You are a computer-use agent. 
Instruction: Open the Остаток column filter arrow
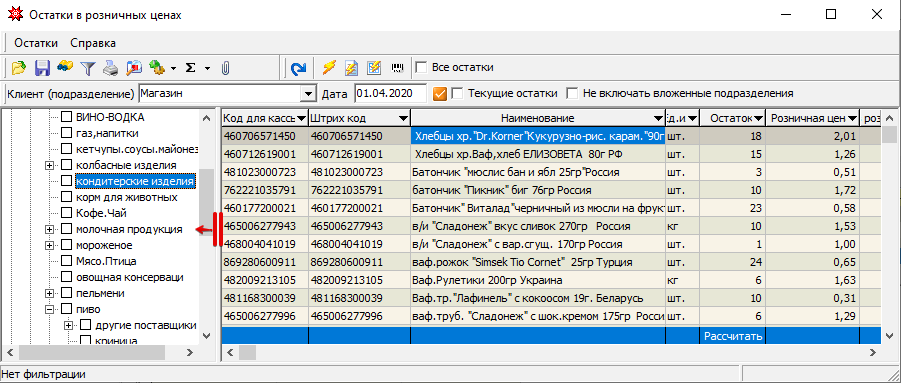758,118
